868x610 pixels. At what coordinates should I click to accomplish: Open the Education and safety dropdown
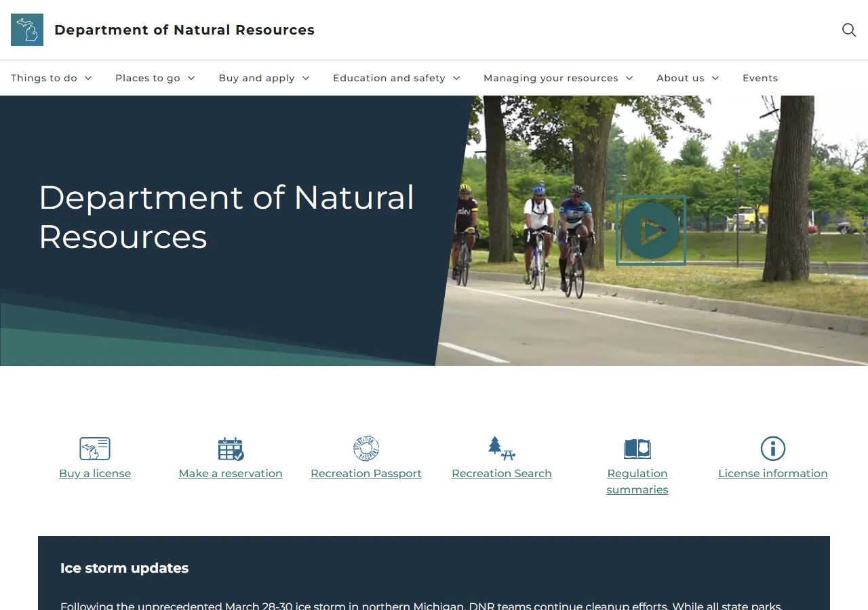click(396, 78)
